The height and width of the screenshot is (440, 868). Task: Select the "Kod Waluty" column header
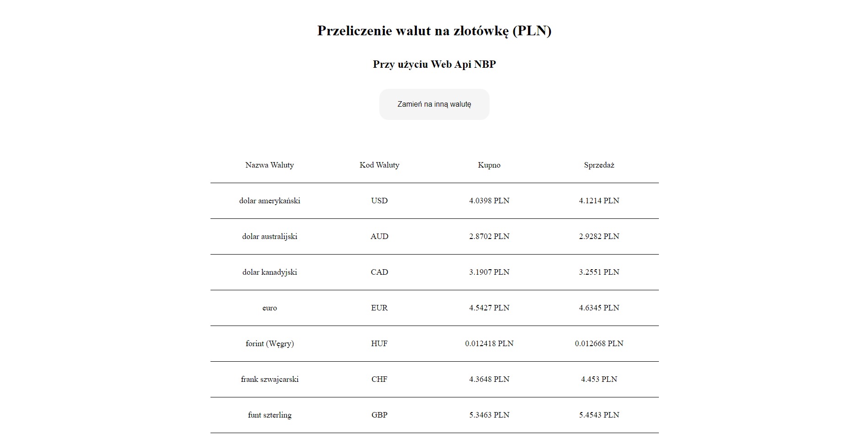379,165
